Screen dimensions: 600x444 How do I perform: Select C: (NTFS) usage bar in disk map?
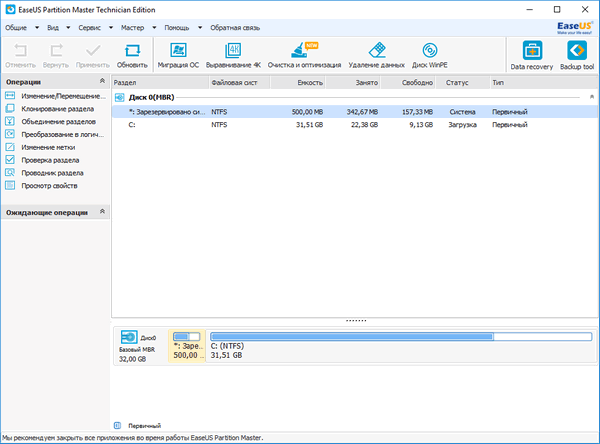(401, 337)
